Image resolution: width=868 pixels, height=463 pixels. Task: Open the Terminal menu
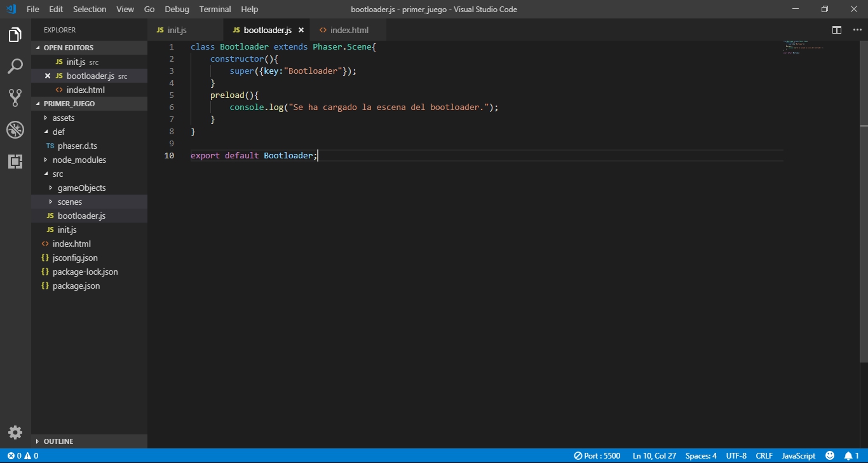pos(215,9)
